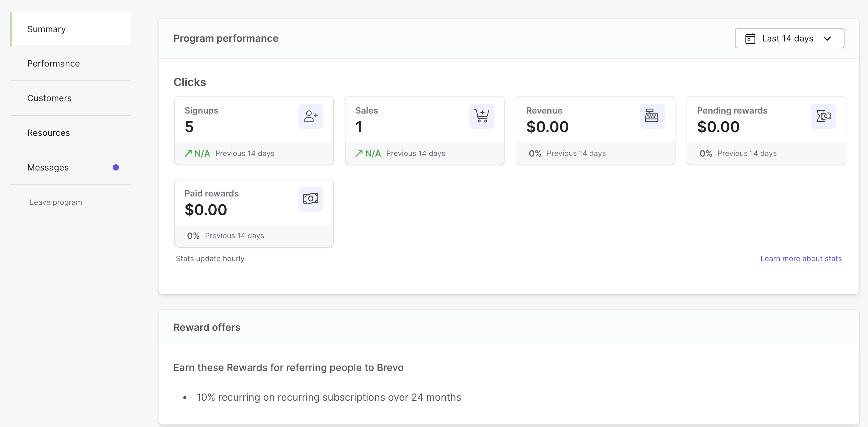Open Learn more about stats link

(x=801, y=258)
